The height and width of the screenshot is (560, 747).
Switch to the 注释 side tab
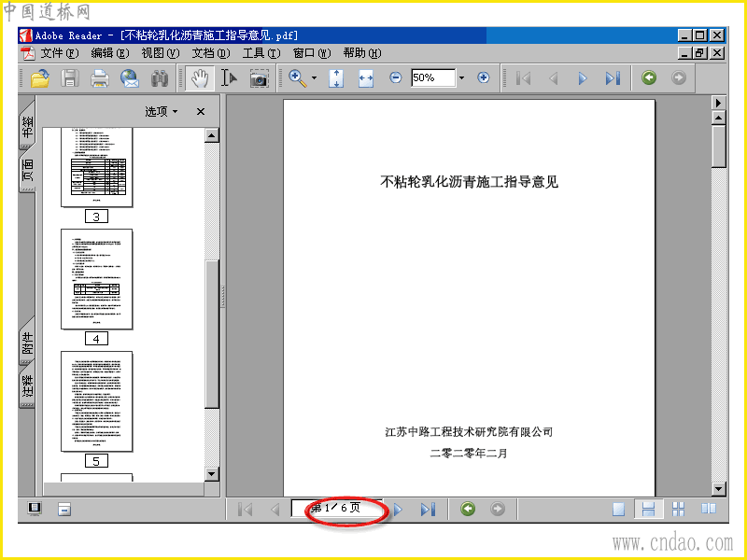[x=27, y=386]
